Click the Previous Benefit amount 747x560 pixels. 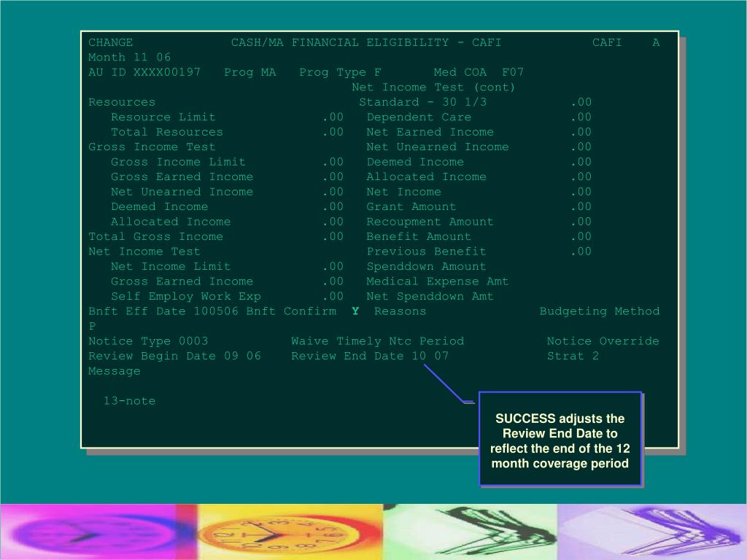click(581, 252)
